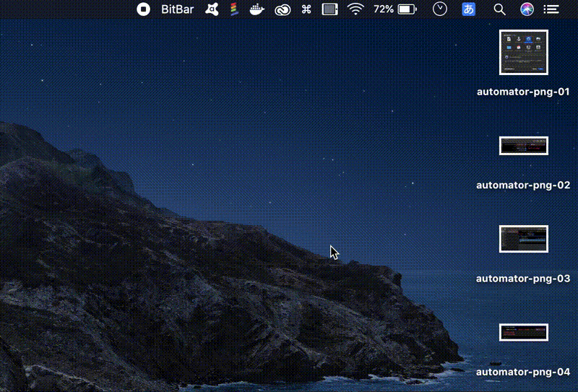Launch Siri from the menu bar

[x=527, y=9]
